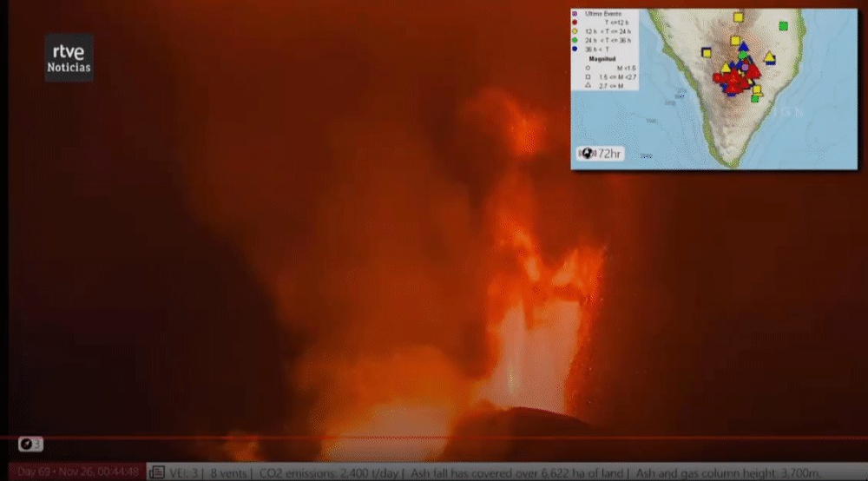
Task: Click the green square marker at the map's northeast
Action: tap(783, 26)
